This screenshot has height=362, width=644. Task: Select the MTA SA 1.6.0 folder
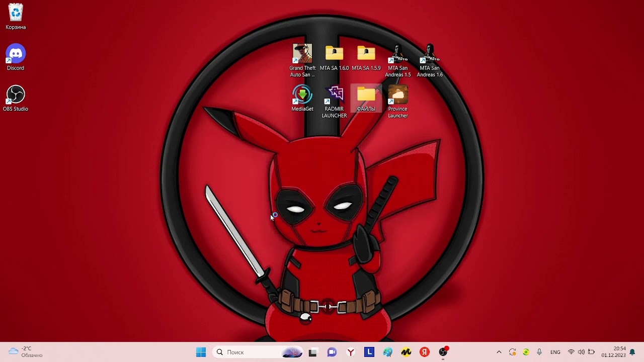(x=334, y=57)
